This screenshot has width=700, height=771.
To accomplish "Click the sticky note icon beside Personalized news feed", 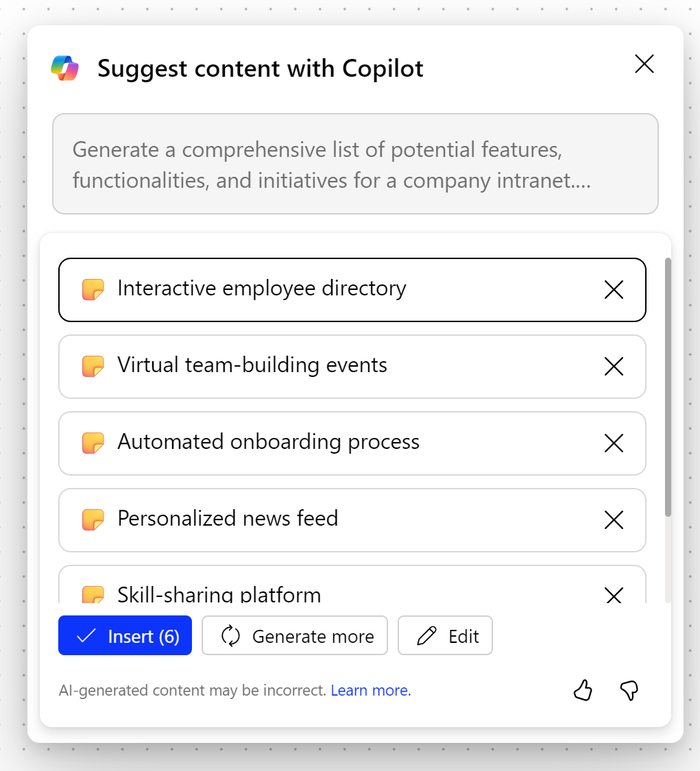I will click(x=93, y=519).
